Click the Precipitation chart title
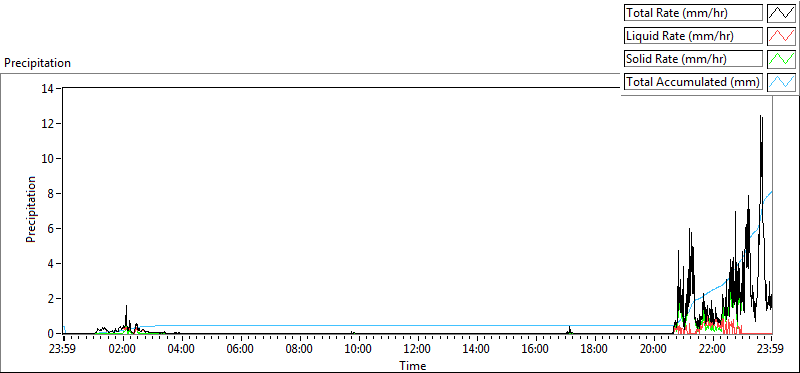The width and height of the screenshot is (800, 373). click(x=37, y=63)
